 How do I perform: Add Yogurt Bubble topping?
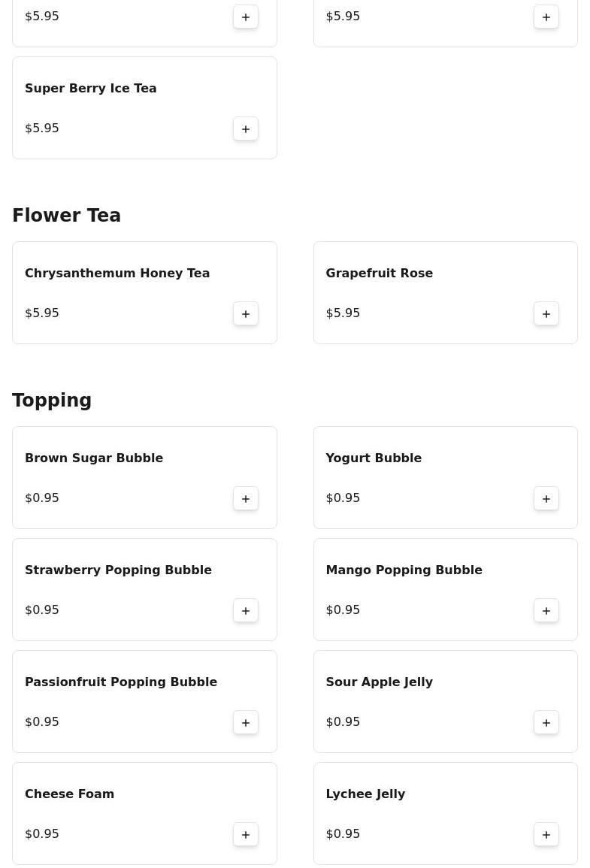coord(546,498)
